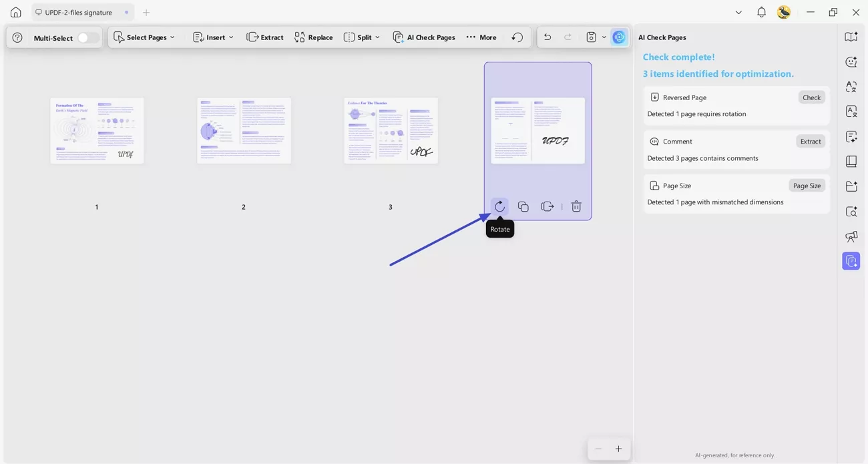Click the Check button for Reversed Page
Screen dimensions: 868x464
click(x=811, y=97)
